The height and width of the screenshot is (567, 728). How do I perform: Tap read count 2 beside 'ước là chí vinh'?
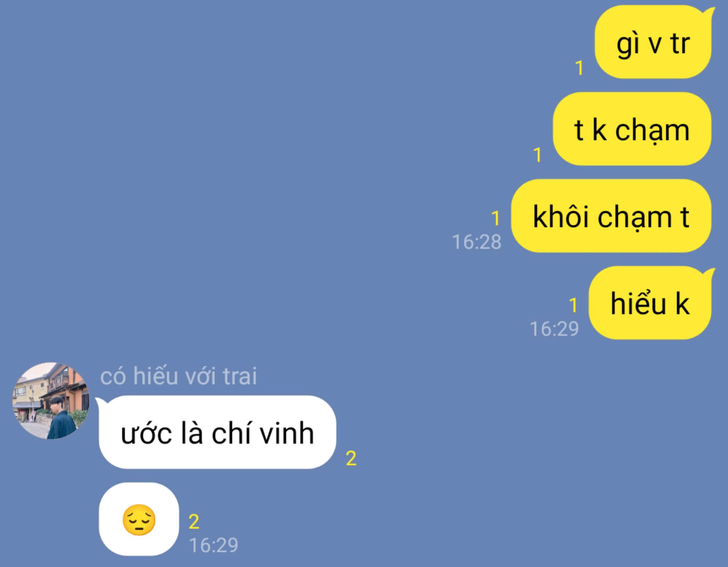point(351,459)
